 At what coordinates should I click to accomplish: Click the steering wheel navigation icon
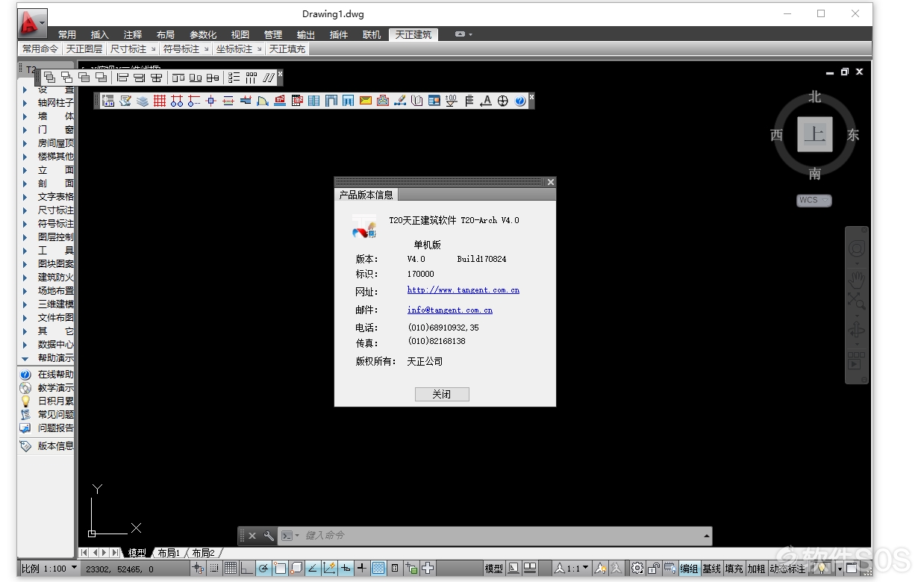(x=857, y=248)
